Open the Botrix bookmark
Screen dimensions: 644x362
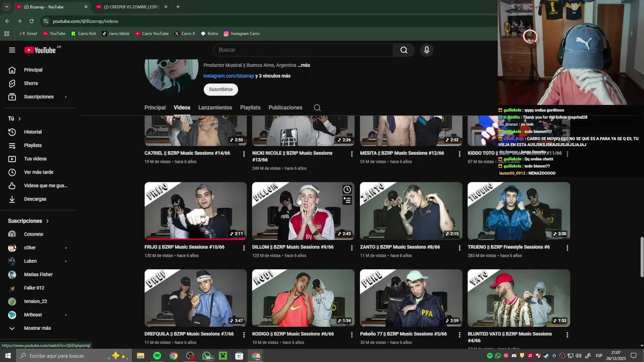209,34
